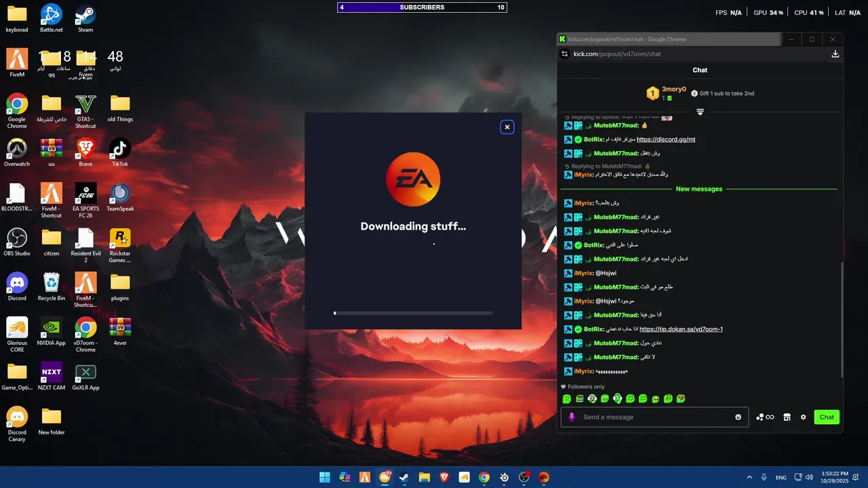This screenshot has height=488, width=868.
Task: Click the 3mory0 top gifter name
Action: pyautogui.click(x=674, y=89)
